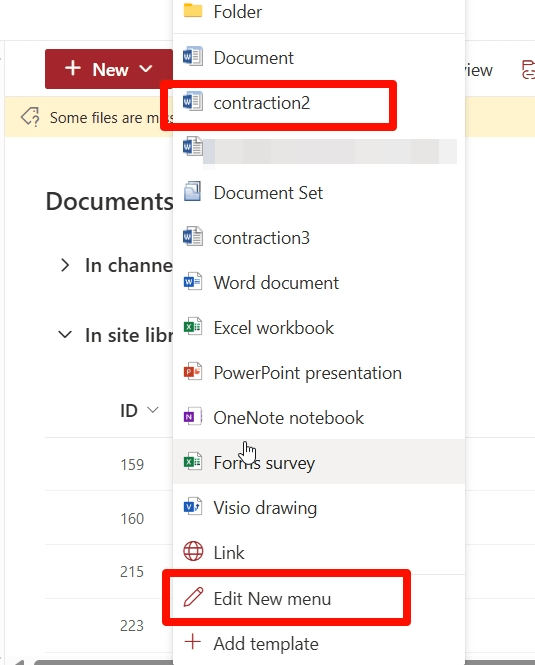Click the Visio drawing icon

tap(193, 506)
